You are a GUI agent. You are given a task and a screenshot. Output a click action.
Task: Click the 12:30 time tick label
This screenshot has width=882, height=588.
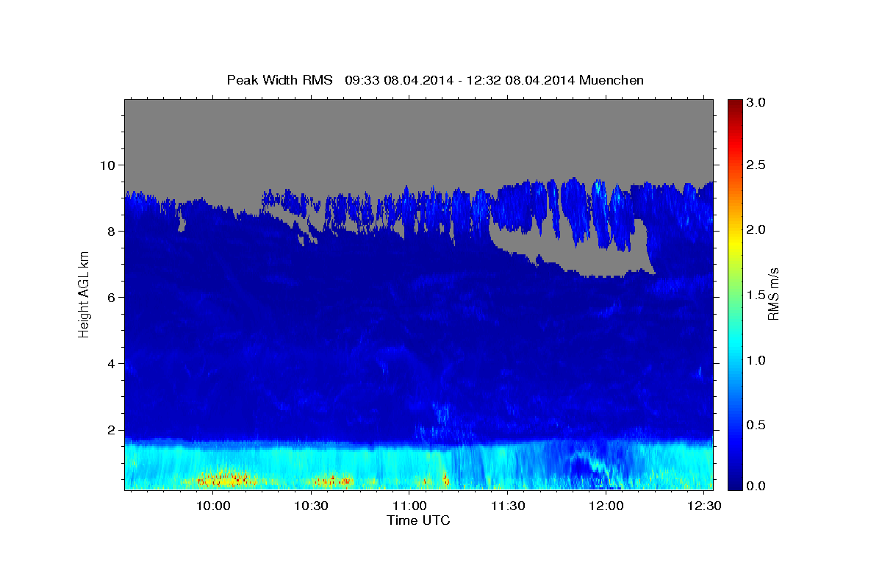coord(703,506)
